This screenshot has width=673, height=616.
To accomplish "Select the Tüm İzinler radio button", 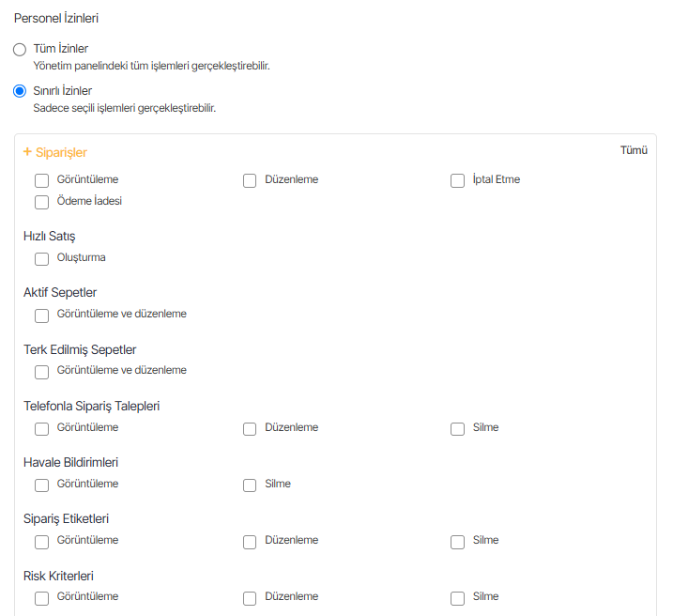I will (x=20, y=50).
